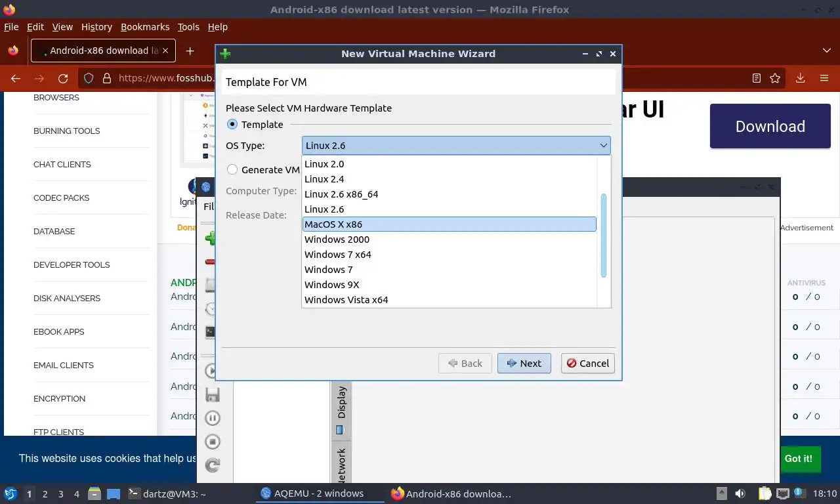This screenshot has height=504, width=840.
Task: Click Next in the VM wizard
Action: click(x=524, y=364)
